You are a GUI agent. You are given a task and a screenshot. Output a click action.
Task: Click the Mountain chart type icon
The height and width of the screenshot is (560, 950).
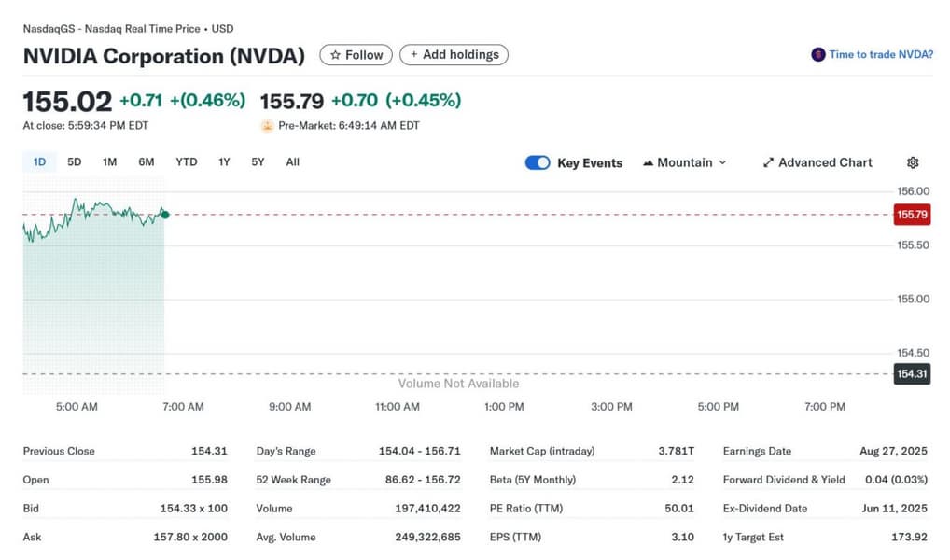click(649, 162)
